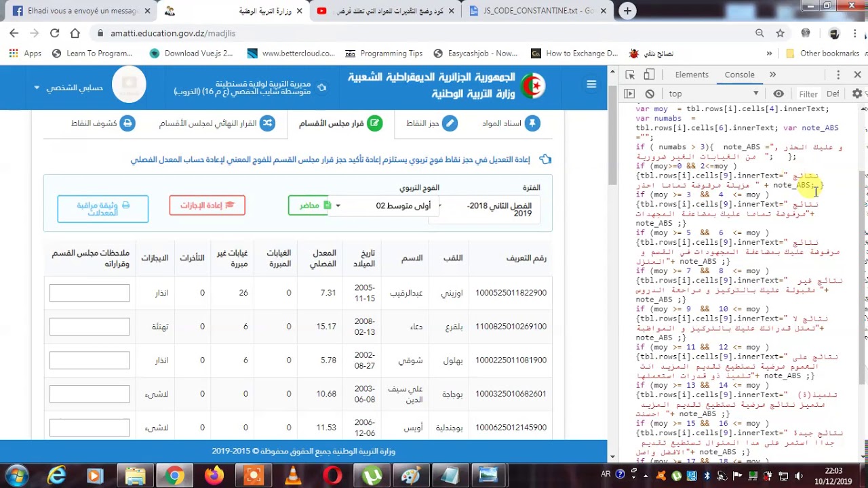Create a live expression with the eye icon
The height and width of the screenshot is (488, 868).
tap(778, 94)
